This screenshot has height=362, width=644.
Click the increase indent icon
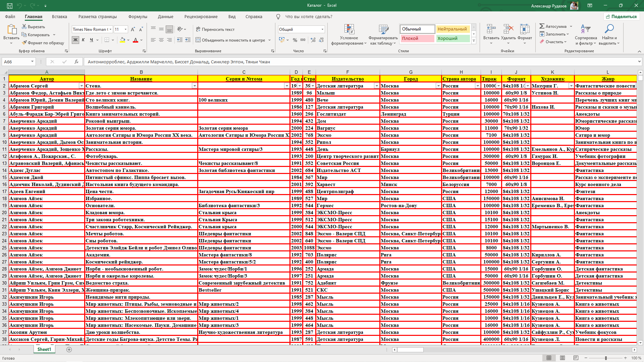pos(188,40)
